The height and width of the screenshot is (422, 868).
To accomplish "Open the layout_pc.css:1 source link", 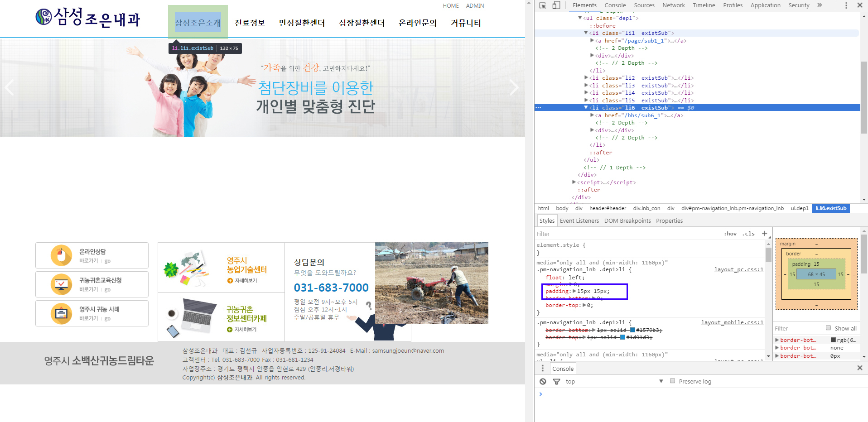I will (739, 269).
